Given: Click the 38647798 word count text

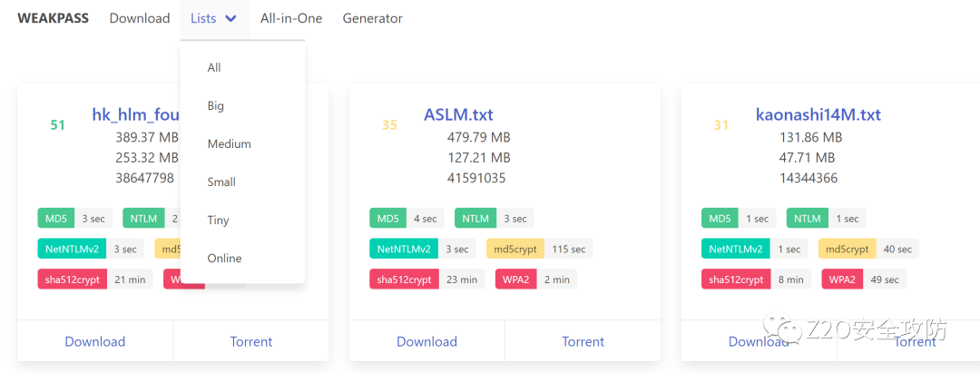Looking at the screenshot, I should [x=145, y=178].
